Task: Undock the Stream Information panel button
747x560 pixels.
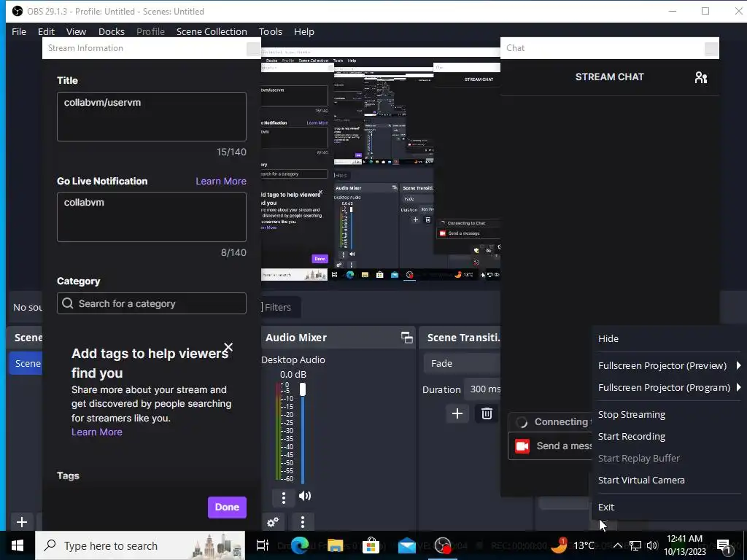Action: click(253, 49)
